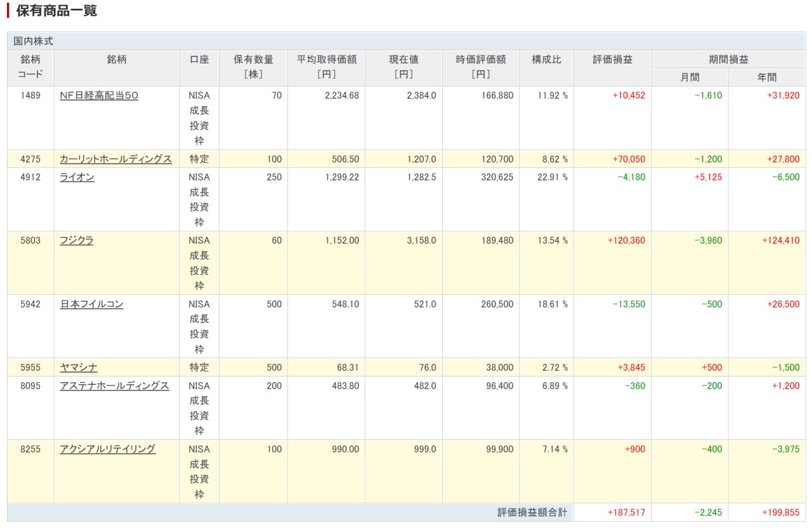This screenshot has width=812, height=528.
Task: Select the 日本フイルコン stock link
Action: (x=91, y=304)
